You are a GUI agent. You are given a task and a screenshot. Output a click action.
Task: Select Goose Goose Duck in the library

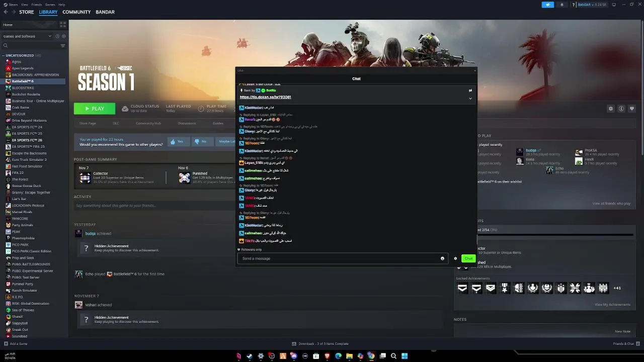point(27,186)
